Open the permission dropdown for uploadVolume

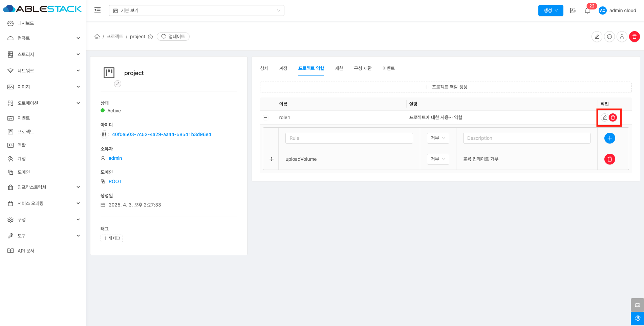pyautogui.click(x=438, y=159)
